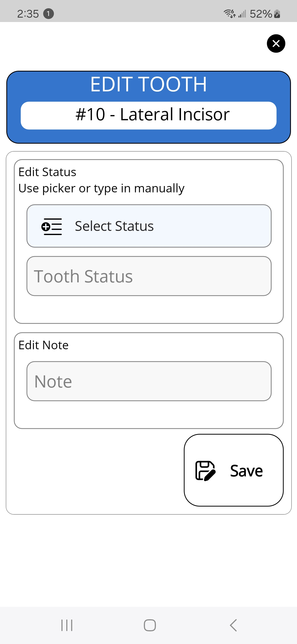
Task: Tap the notification count badge
Action: pyautogui.click(x=48, y=13)
